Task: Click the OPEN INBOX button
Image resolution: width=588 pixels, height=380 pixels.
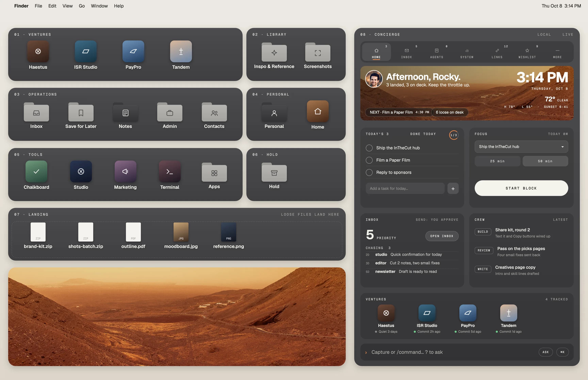Action: pos(442,236)
